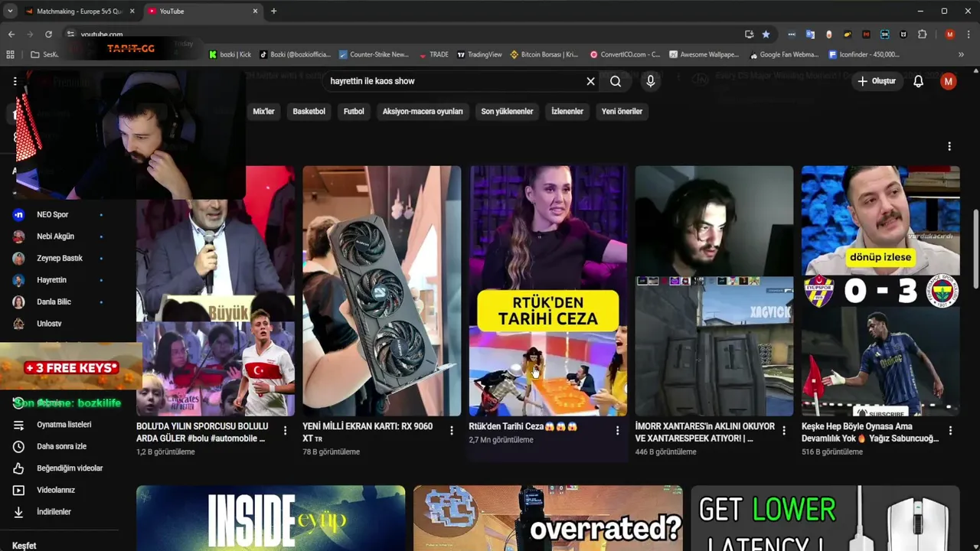Open the bozki | Kick bookmark
Viewport: 980px width, 551px height.
pyautogui.click(x=230, y=54)
